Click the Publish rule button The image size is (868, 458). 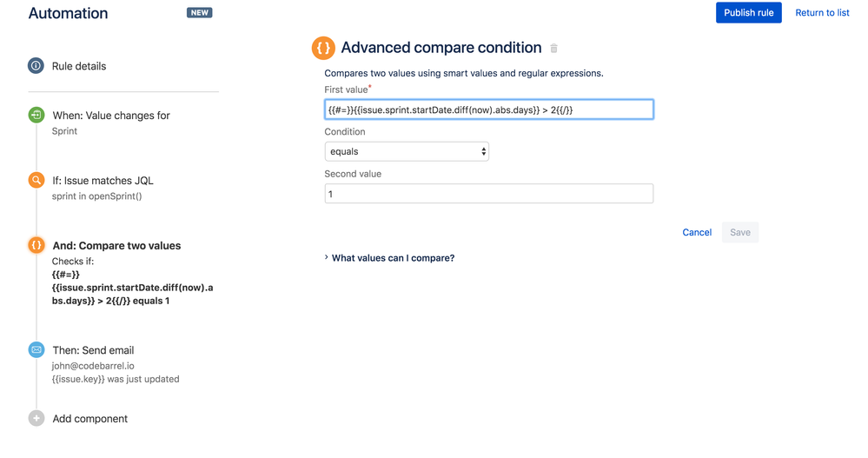pyautogui.click(x=748, y=13)
